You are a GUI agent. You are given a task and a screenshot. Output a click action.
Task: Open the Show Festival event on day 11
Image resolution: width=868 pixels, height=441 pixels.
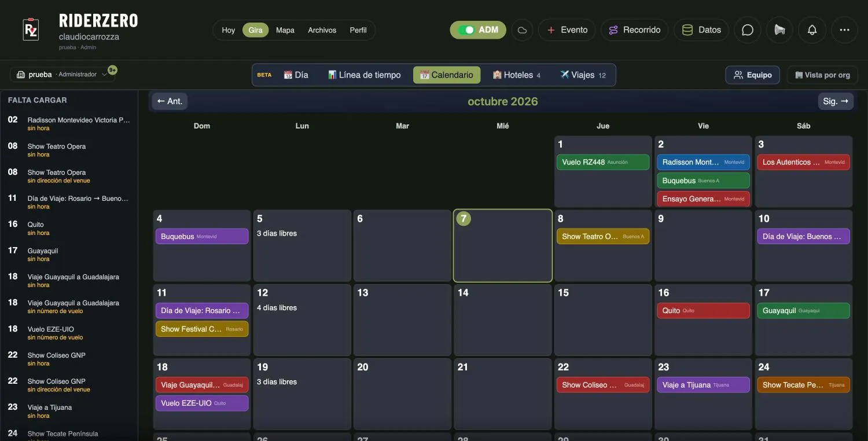pyautogui.click(x=202, y=329)
